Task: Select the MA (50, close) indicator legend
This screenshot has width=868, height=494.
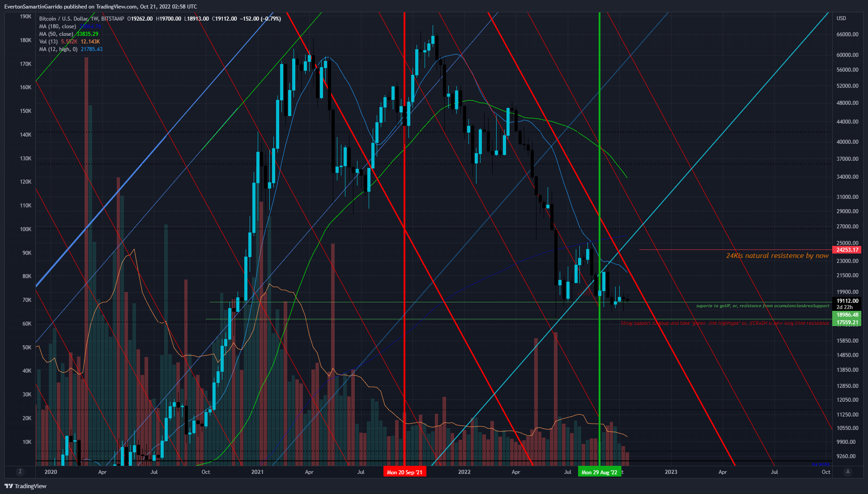Action: coord(56,34)
